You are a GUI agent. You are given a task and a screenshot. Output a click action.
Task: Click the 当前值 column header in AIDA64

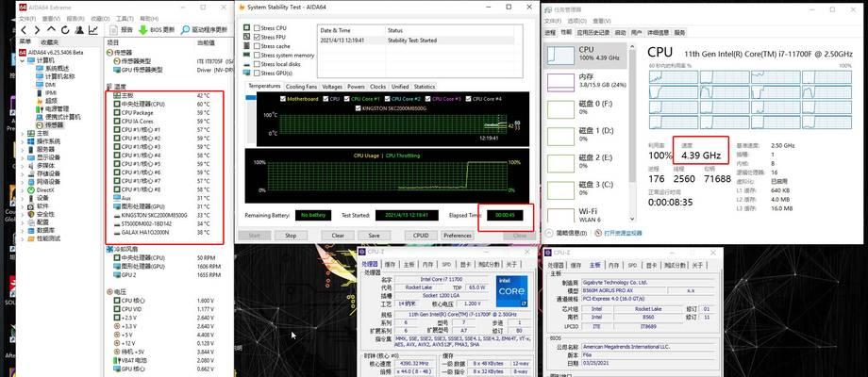[x=206, y=42]
